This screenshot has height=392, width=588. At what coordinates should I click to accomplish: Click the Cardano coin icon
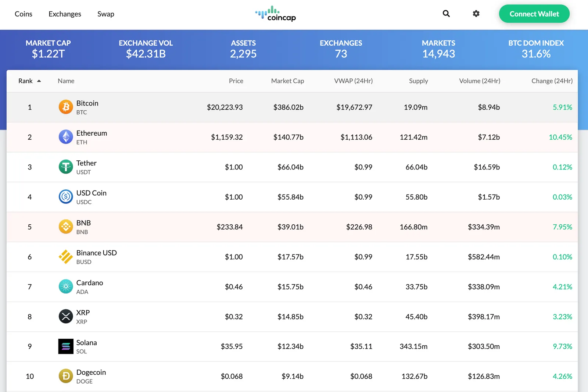click(66, 286)
